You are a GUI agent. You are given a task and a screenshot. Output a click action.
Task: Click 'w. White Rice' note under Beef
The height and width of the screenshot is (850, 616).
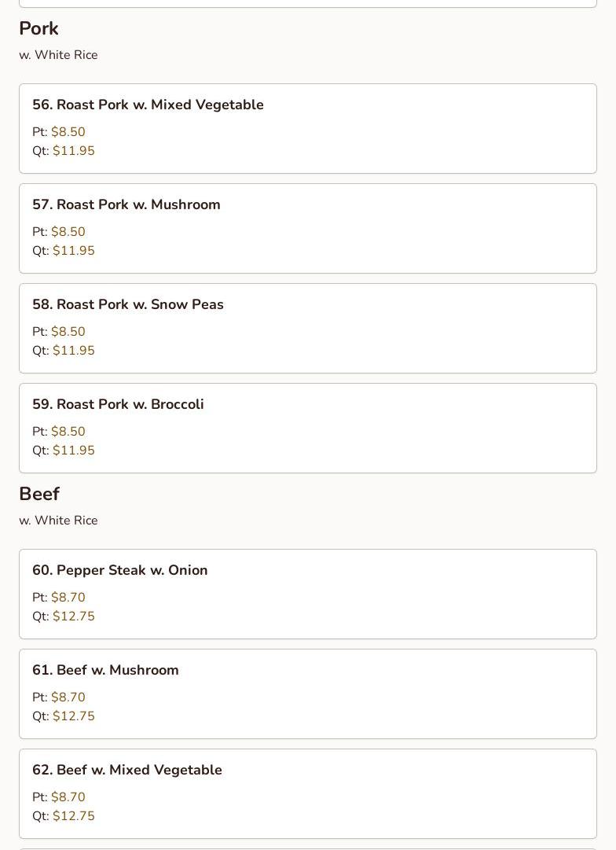point(58,520)
